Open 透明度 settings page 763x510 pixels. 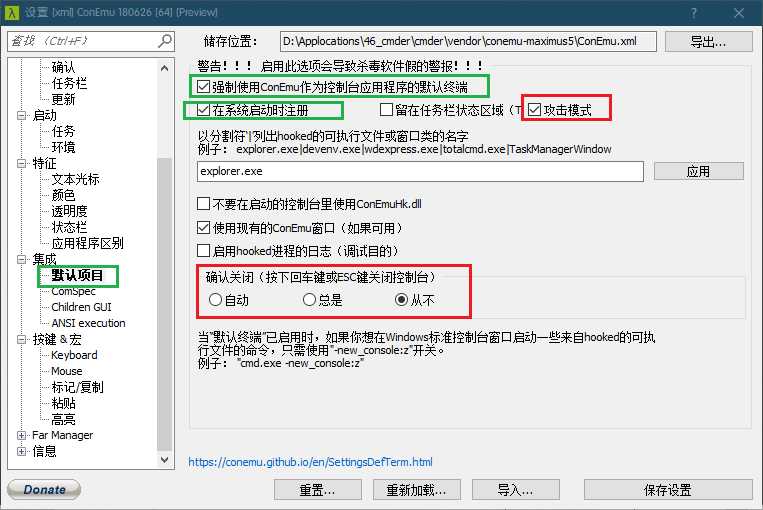(69, 211)
